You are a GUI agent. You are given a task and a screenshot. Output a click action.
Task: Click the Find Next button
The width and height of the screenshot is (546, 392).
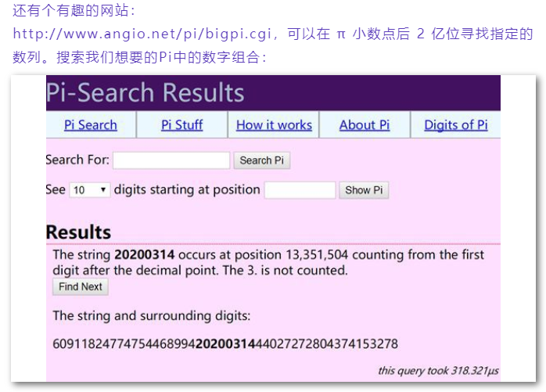coord(81,287)
